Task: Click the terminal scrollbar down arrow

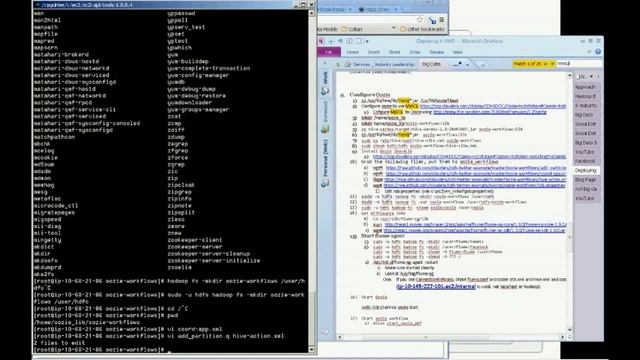Action: pyautogui.click(x=311, y=349)
